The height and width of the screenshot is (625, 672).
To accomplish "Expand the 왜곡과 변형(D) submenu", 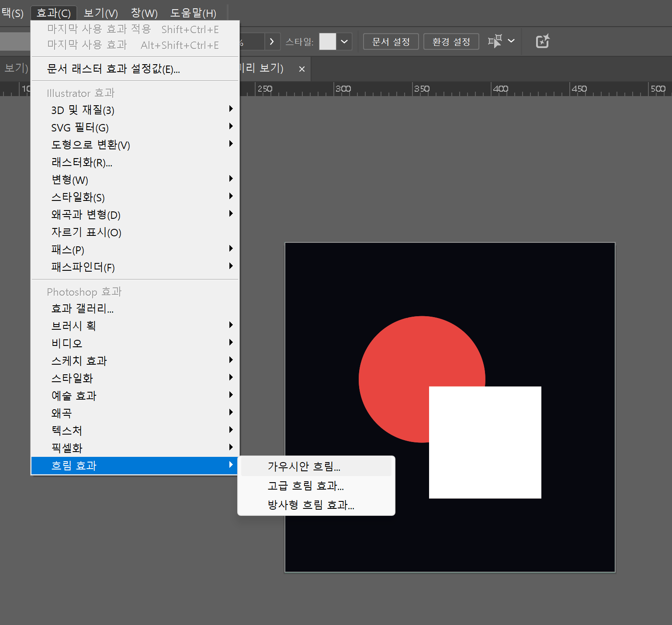I will pos(135,215).
